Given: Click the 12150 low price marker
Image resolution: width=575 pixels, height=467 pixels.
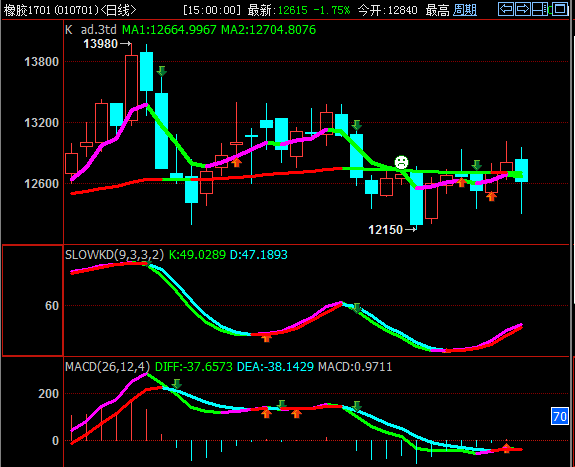Looking at the screenshot, I should (x=392, y=230).
